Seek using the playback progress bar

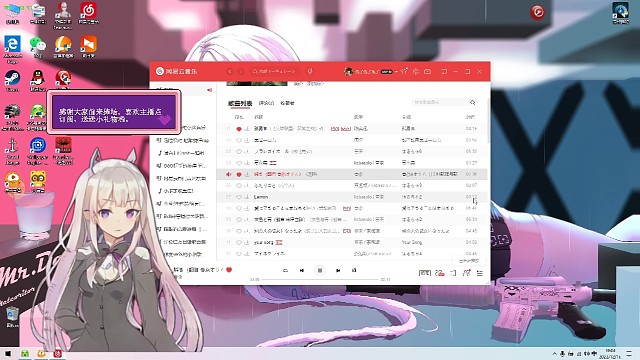tap(320, 279)
